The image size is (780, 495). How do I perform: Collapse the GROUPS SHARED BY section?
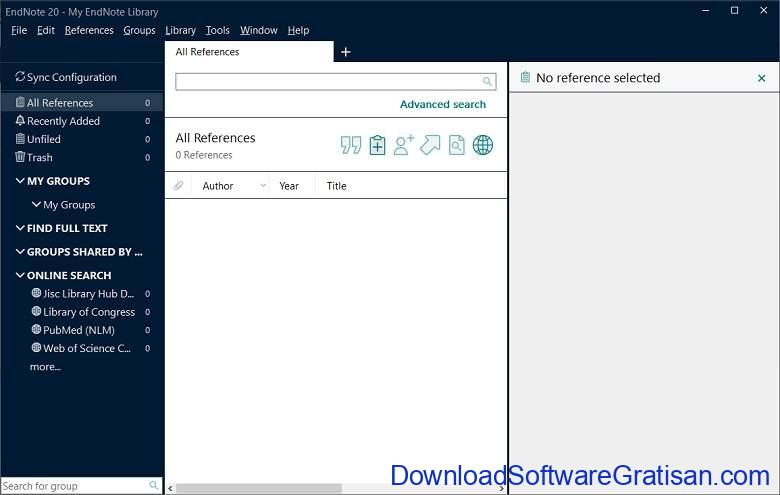tap(20, 251)
